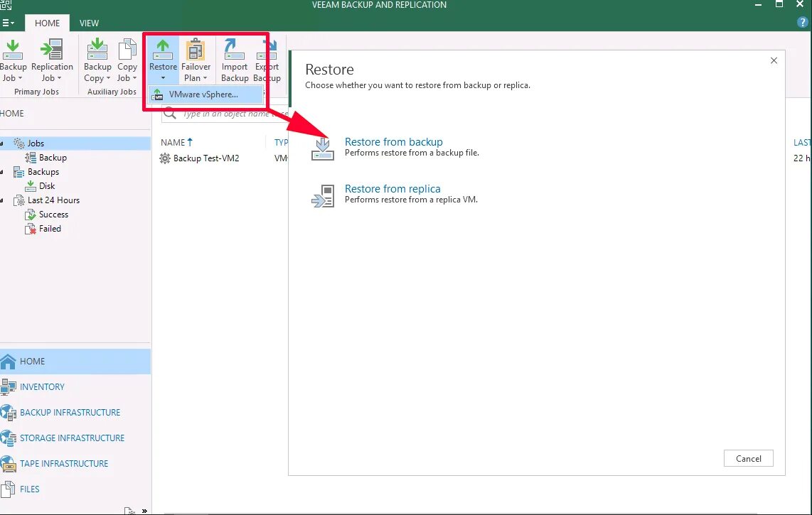Click the search box in job list

(225, 114)
